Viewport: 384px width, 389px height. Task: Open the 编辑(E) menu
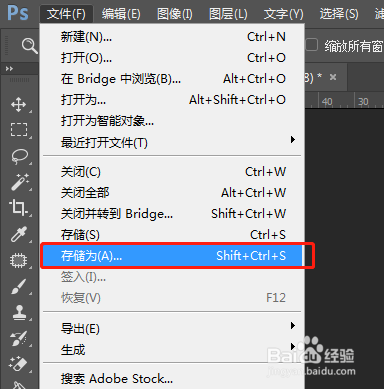121,14
